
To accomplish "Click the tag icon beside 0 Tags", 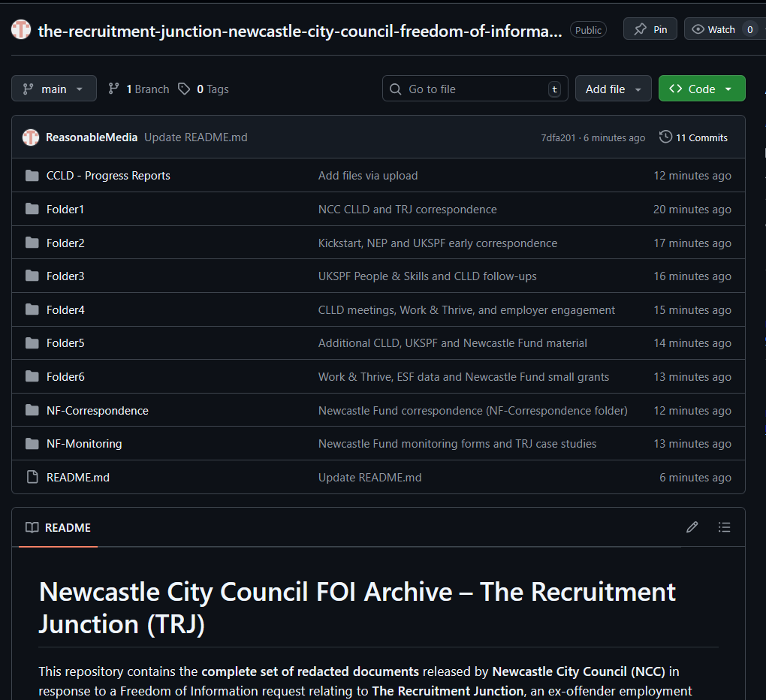I will click(x=184, y=89).
